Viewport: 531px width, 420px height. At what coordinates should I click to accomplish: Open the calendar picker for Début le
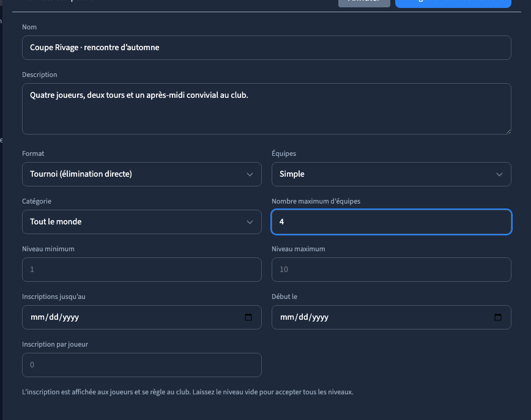pos(498,317)
